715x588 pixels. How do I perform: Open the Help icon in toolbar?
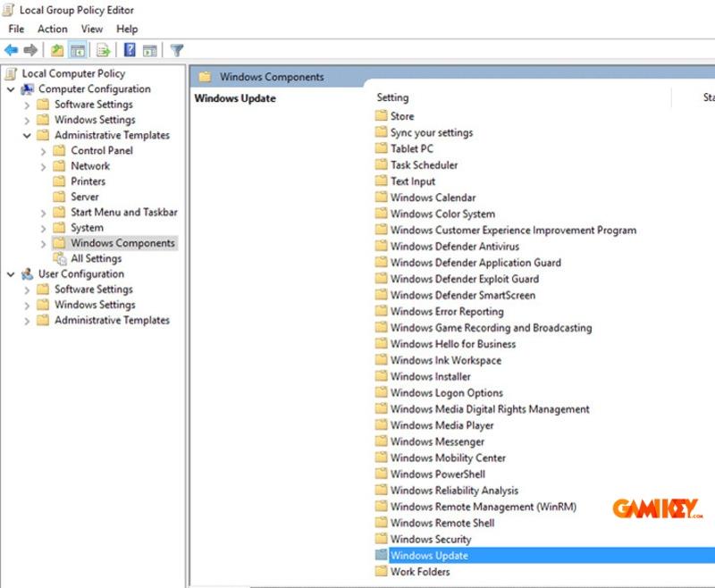point(130,50)
